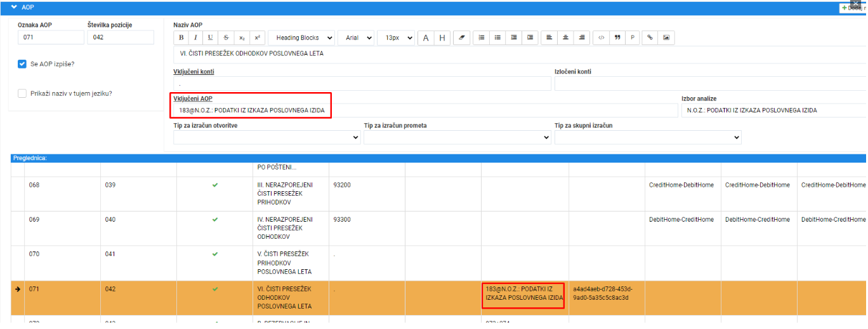868x329 pixels.
Task: Uncheck 'Se AOP izpiše?' checkbox
Action: 22,64
